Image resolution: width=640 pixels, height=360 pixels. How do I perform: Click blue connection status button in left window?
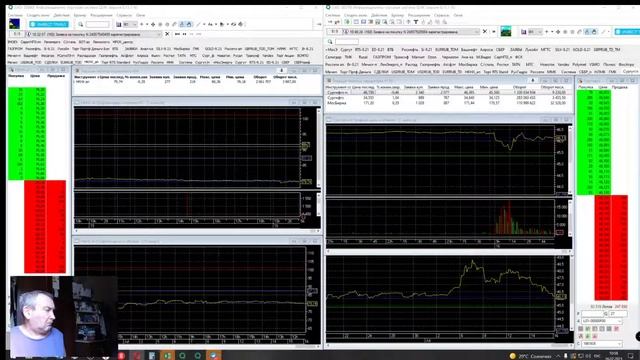point(49,24)
